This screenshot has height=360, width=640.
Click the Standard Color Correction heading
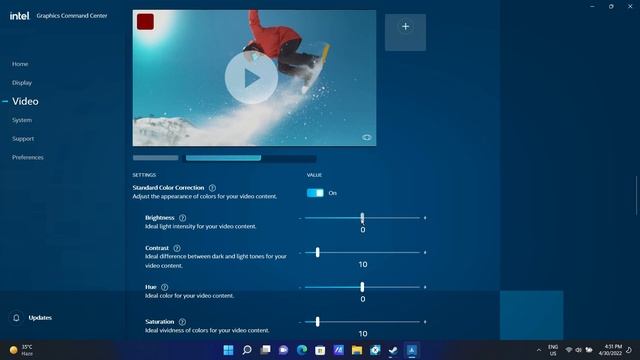(x=168, y=188)
